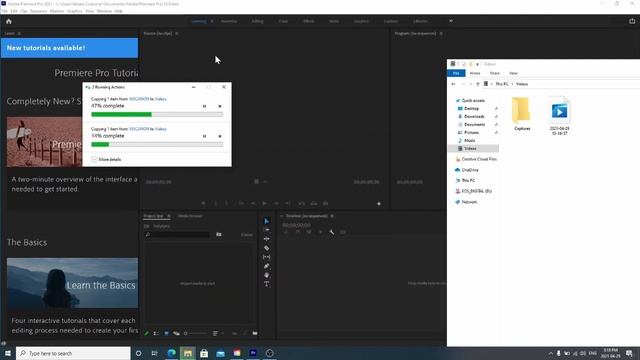Open timeline wrench display settings
The width and height of the screenshot is (640, 360).
coord(331,232)
